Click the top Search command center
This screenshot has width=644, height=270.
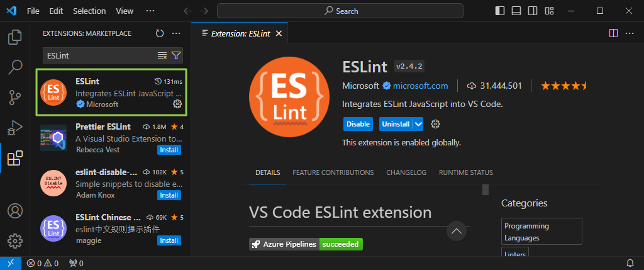tap(340, 11)
